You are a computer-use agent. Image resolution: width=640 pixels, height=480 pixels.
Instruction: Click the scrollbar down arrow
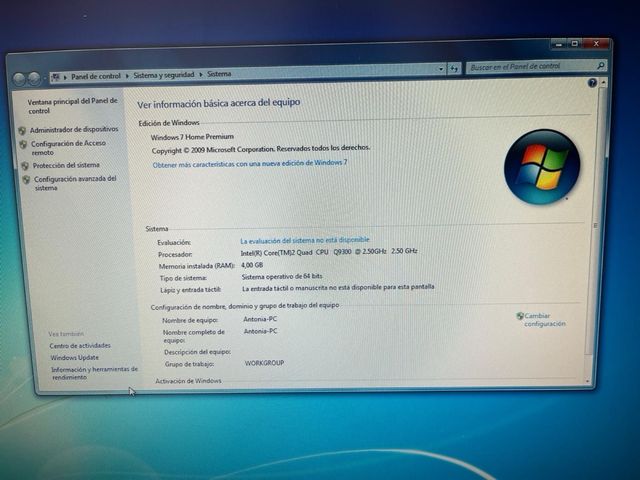click(588, 381)
